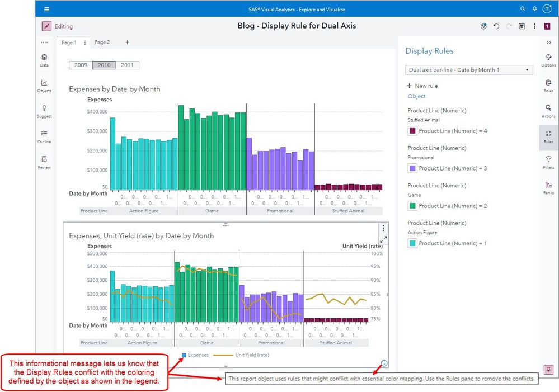Screen dimensions: 559x392
Task: Toggle the Editing pencil mode
Action: coord(46,26)
